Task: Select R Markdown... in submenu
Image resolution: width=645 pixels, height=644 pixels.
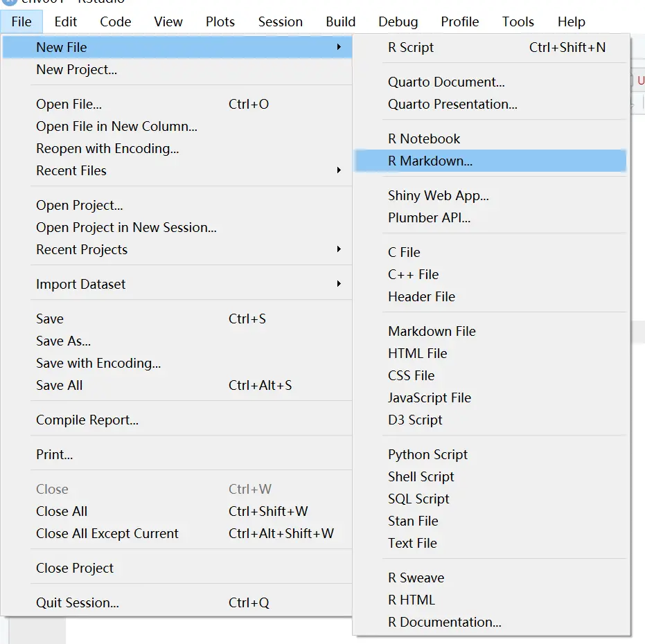Action: (x=491, y=161)
